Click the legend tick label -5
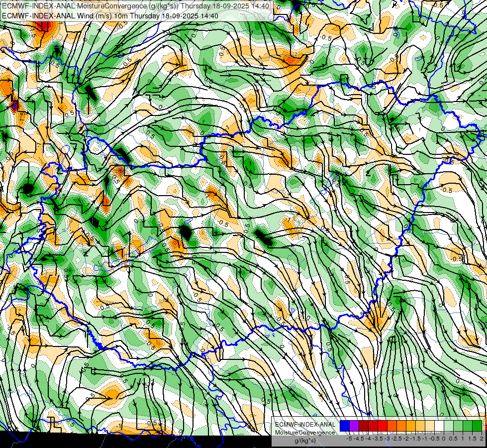This screenshot has width=487, height=448. click(349, 439)
